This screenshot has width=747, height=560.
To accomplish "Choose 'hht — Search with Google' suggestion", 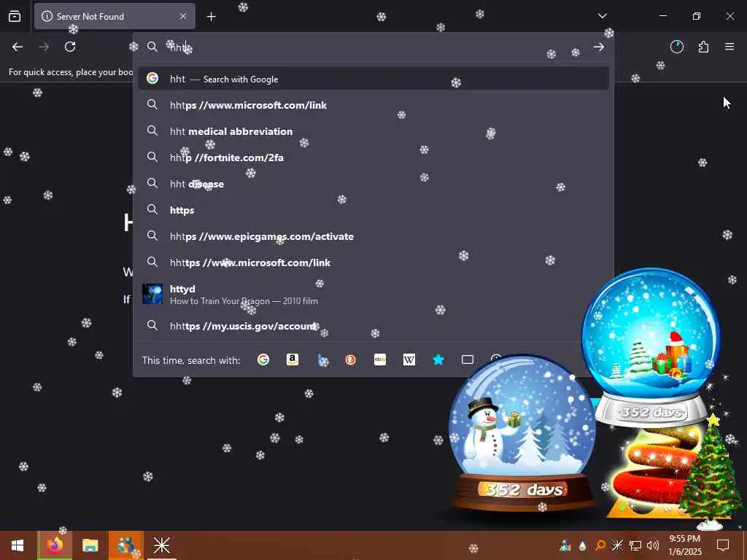I will pos(373,79).
